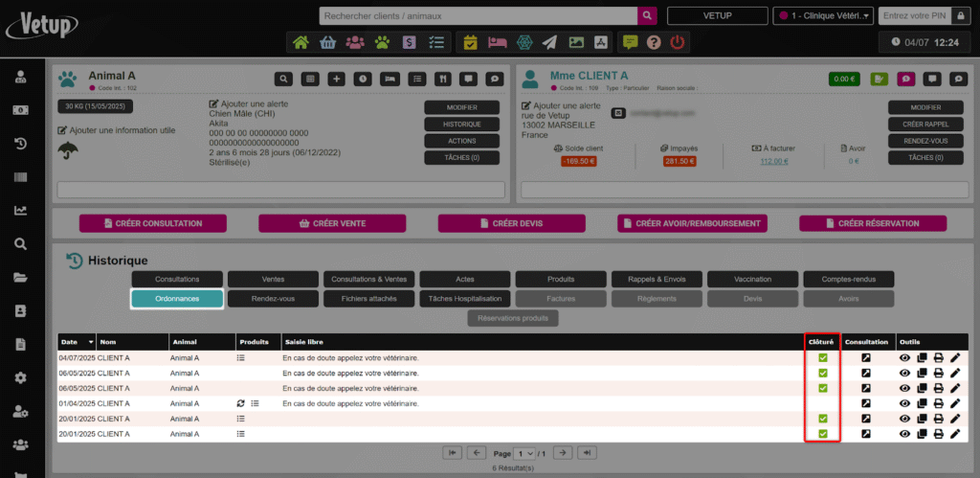Open the page number dropdown
The height and width of the screenshot is (478, 980).
pos(524,452)
